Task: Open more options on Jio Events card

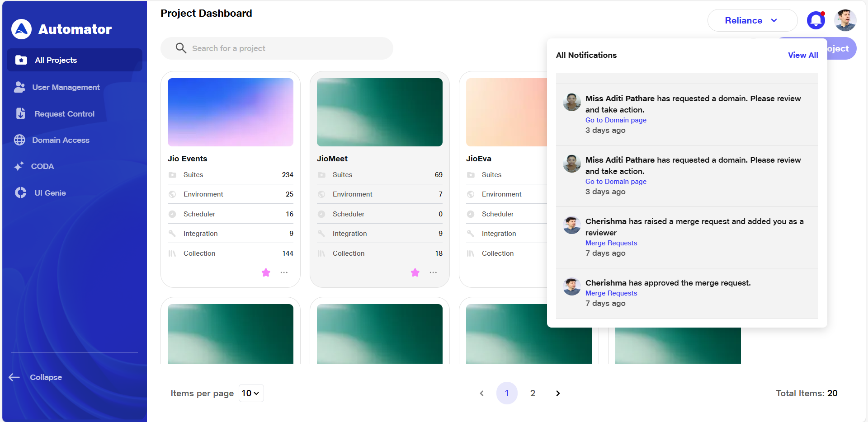Action: click(x=284, y=272)
